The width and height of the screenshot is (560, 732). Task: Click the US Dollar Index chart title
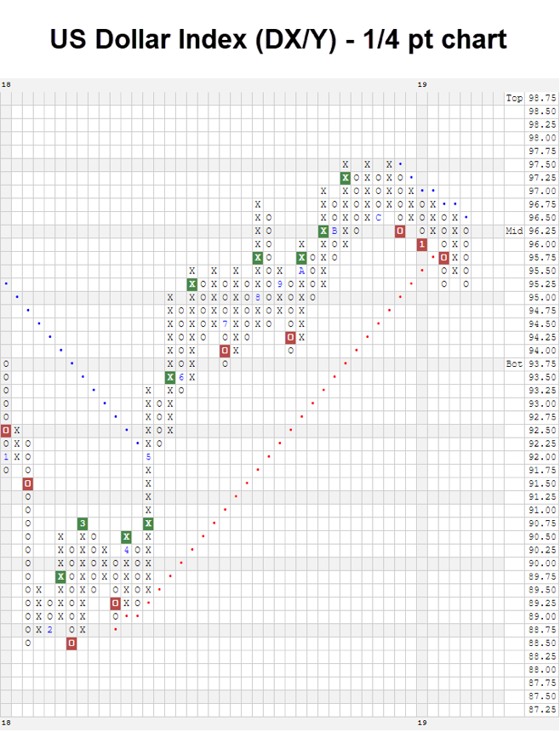pos(278,39)
